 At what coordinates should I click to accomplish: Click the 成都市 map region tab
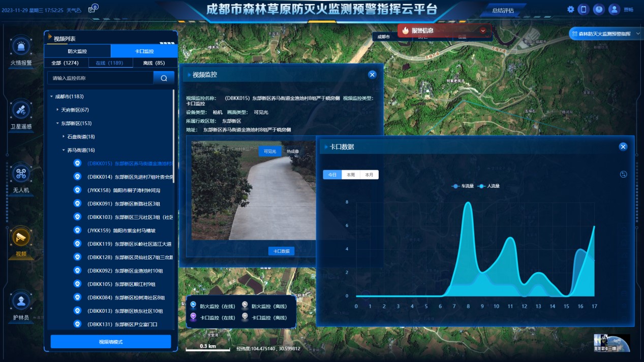pos(384,37)
